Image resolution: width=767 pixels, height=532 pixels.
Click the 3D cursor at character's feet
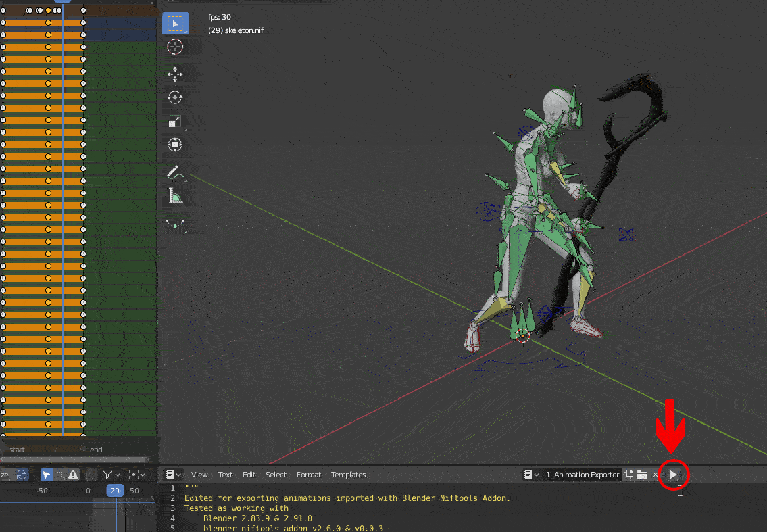(x=523, y=336)
